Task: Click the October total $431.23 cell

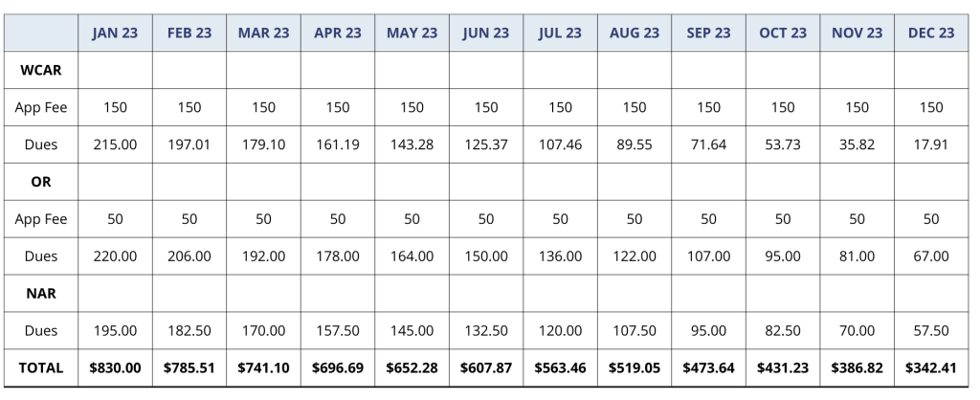Action: (783, 367)
